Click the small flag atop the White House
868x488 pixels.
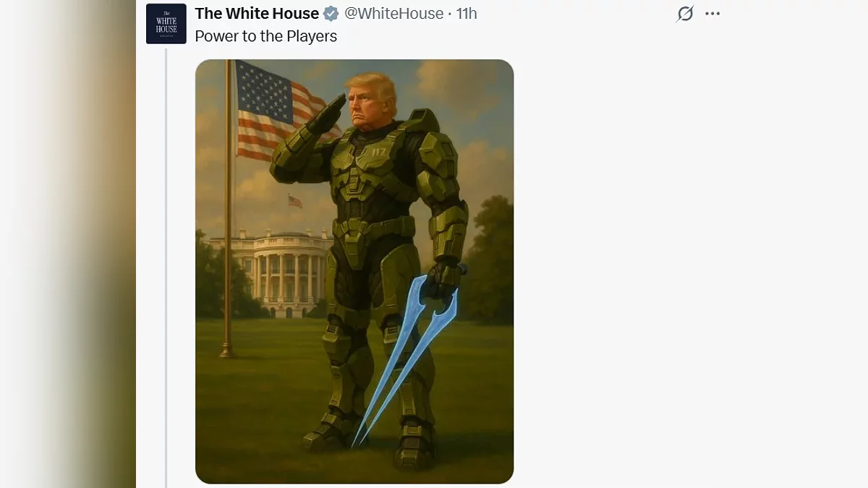pos(295,201)
